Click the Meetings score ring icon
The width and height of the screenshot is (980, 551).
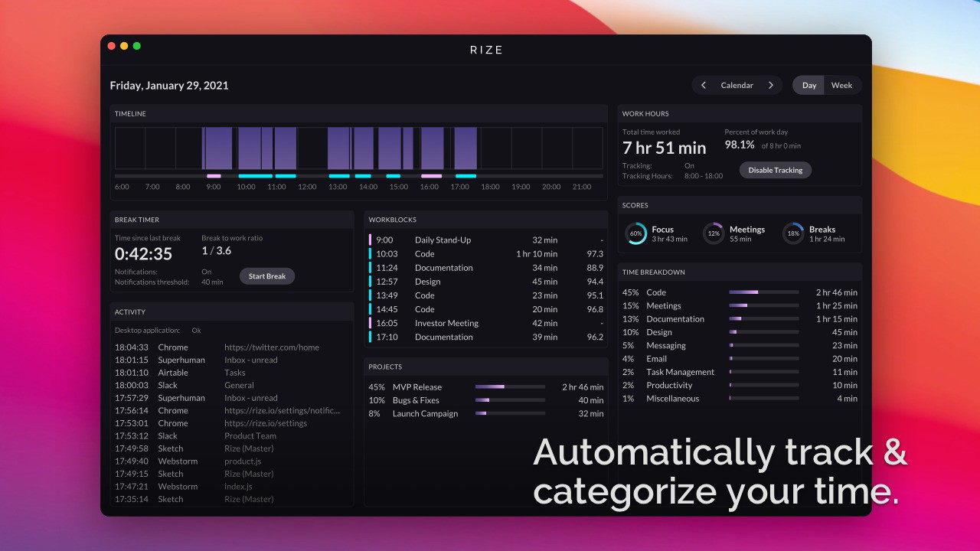pyautogui.click(x=714, y=233)
